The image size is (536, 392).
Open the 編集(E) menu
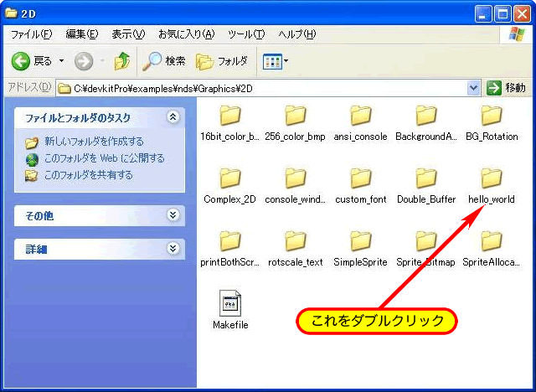(x=82, y=34)
